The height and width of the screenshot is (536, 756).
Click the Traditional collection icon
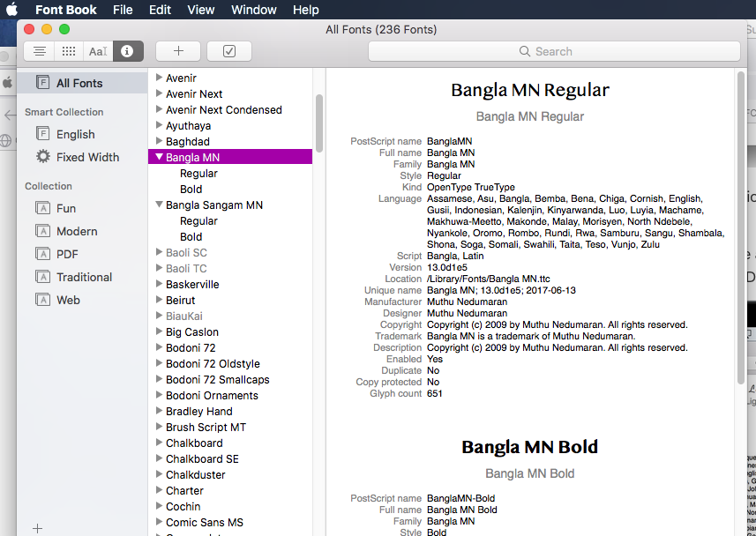[x=43, y=277]
